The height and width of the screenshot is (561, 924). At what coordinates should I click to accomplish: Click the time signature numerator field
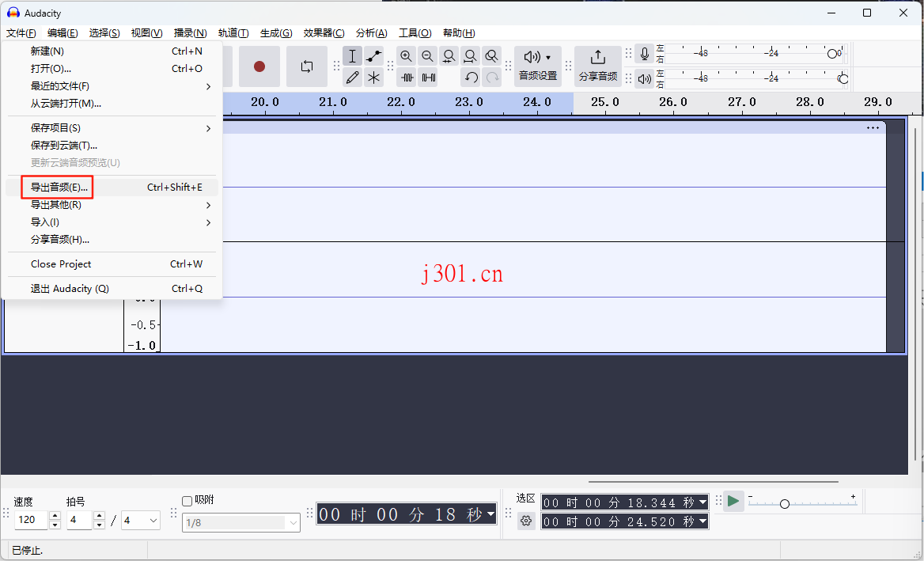tap(80, 521)
